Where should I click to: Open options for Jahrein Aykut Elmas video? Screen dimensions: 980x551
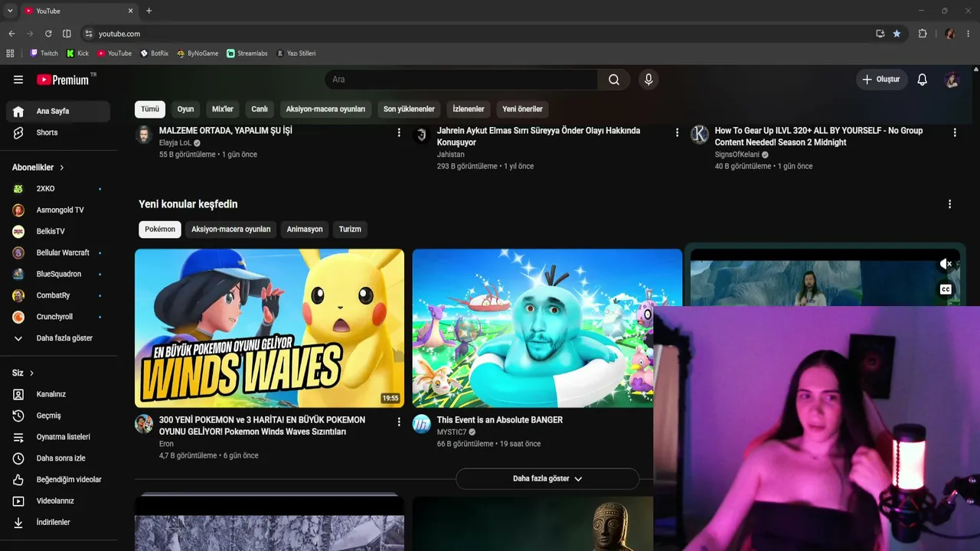click(x=677, y=132)
